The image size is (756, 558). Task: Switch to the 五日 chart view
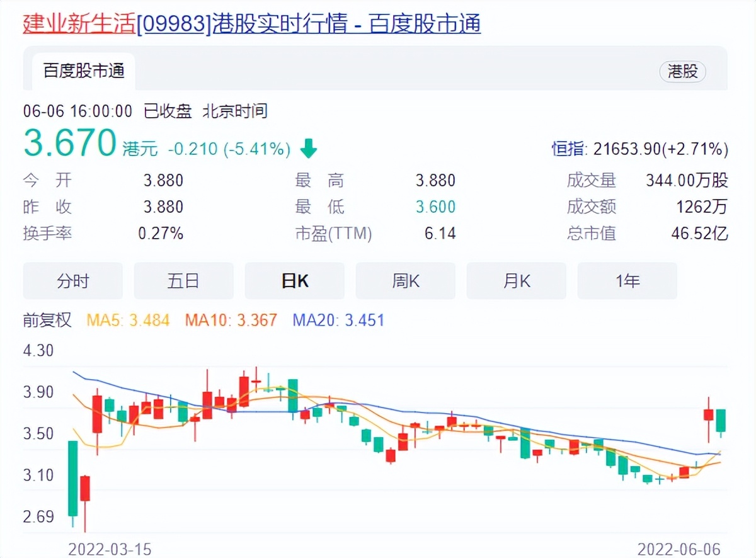183,281
